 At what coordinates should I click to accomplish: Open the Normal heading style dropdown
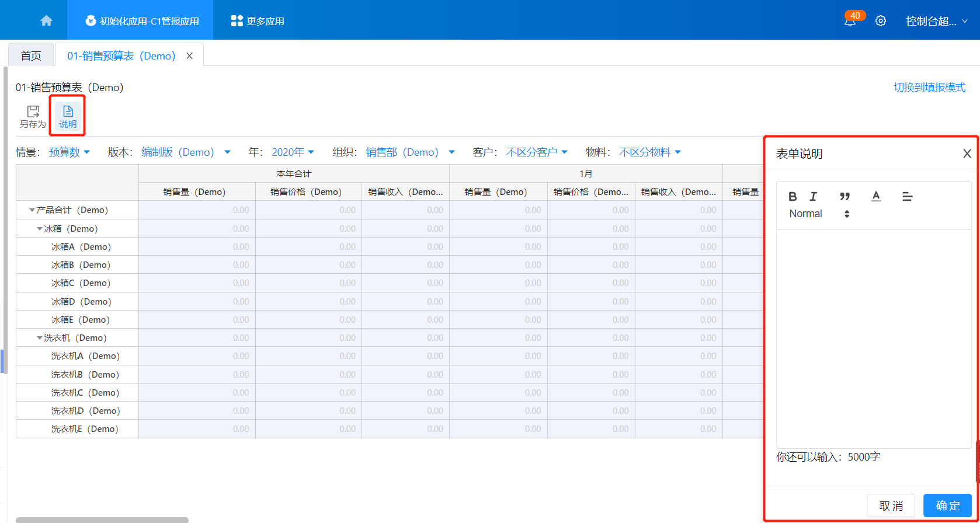tap(819, 214)
